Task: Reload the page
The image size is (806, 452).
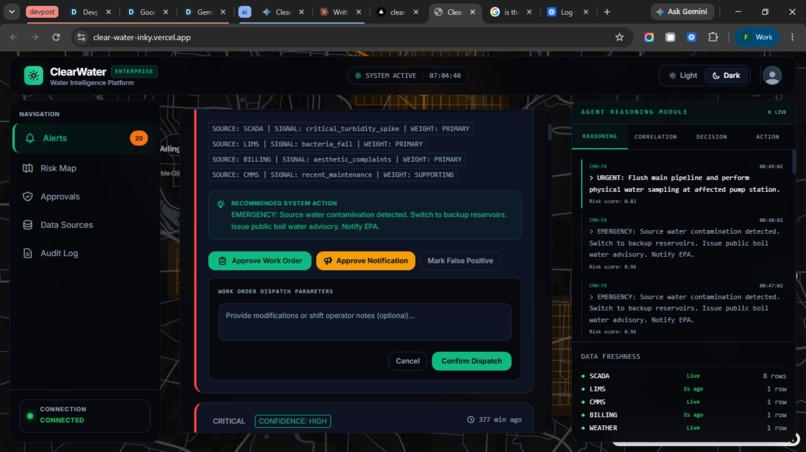Action: pos(56,37)
